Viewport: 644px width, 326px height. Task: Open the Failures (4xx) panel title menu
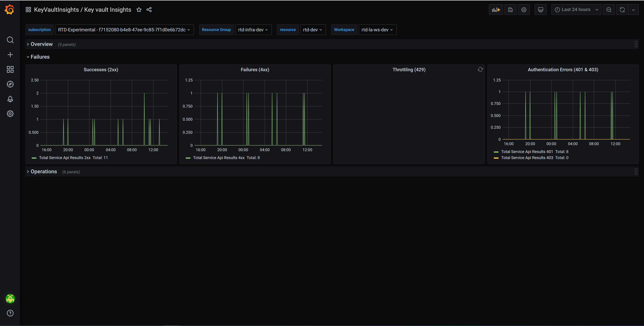[255, 70]
